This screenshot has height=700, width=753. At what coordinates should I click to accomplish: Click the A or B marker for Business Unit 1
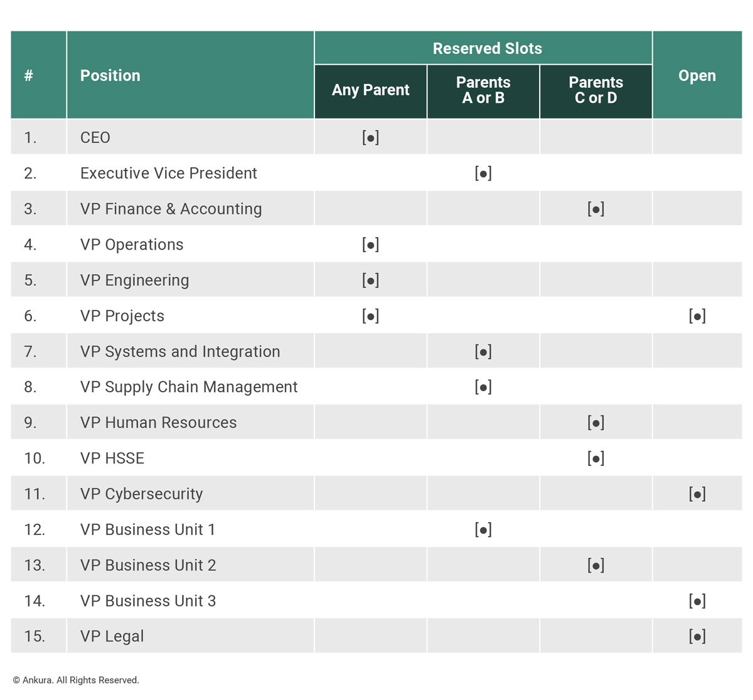tap(483, 529)
